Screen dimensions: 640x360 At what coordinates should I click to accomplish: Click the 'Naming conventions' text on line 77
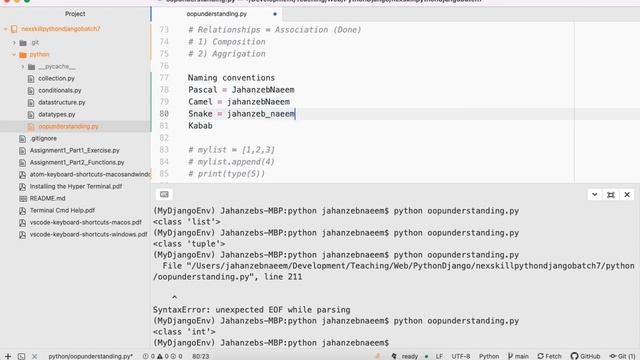tap(231, 78)
